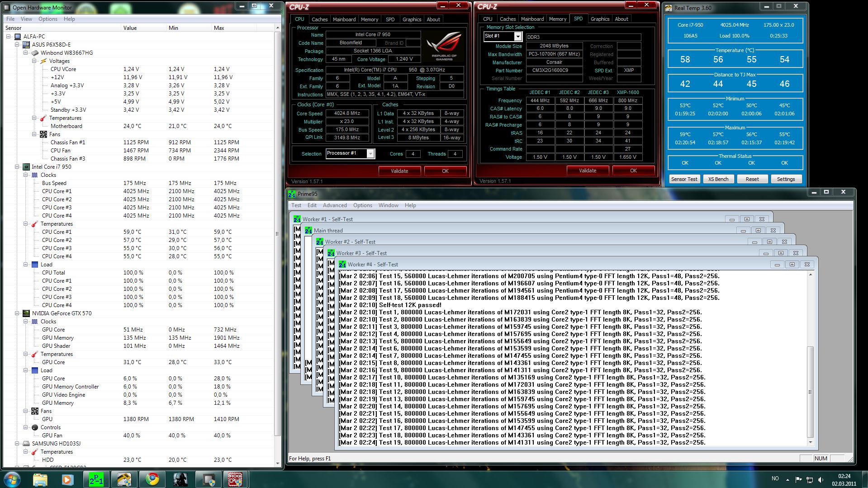Switch to Mainboard tab in left CPU-Z window

click(x=344, y=19)
